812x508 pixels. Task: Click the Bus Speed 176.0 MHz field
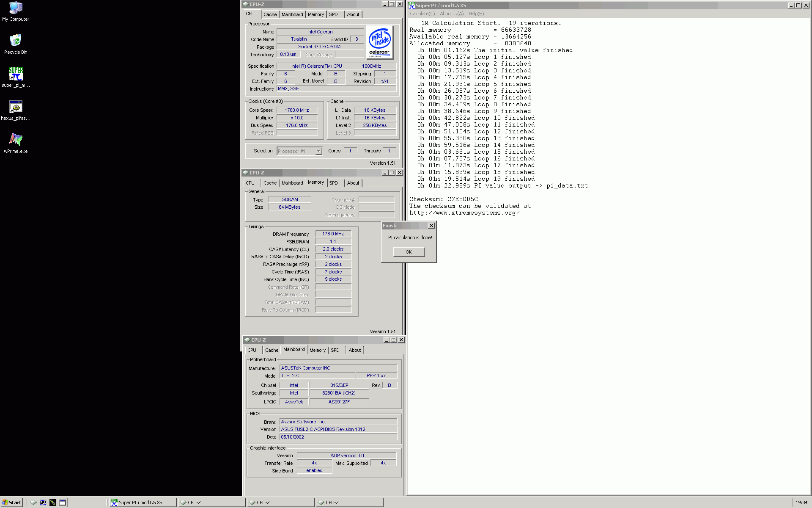[x=297, y=125]
